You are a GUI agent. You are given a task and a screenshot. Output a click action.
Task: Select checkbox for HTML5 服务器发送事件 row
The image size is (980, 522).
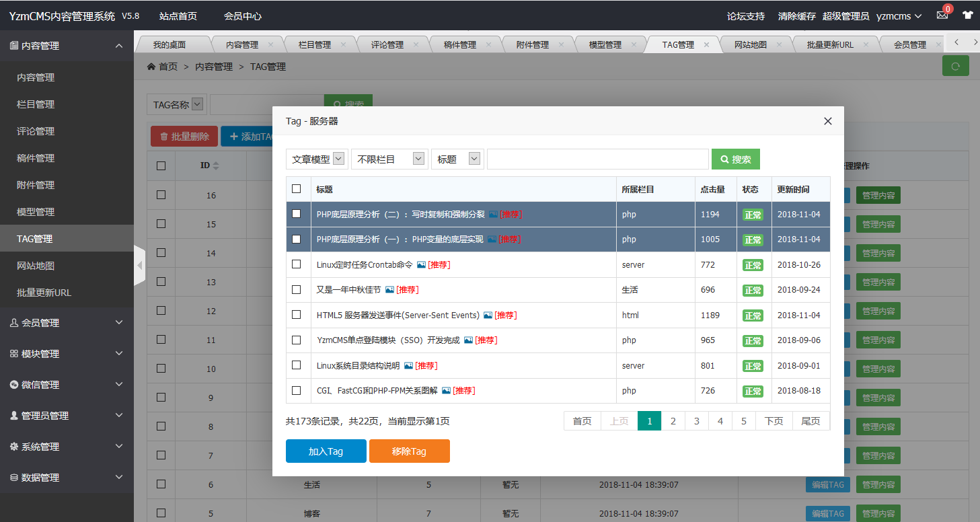[296, 315]
